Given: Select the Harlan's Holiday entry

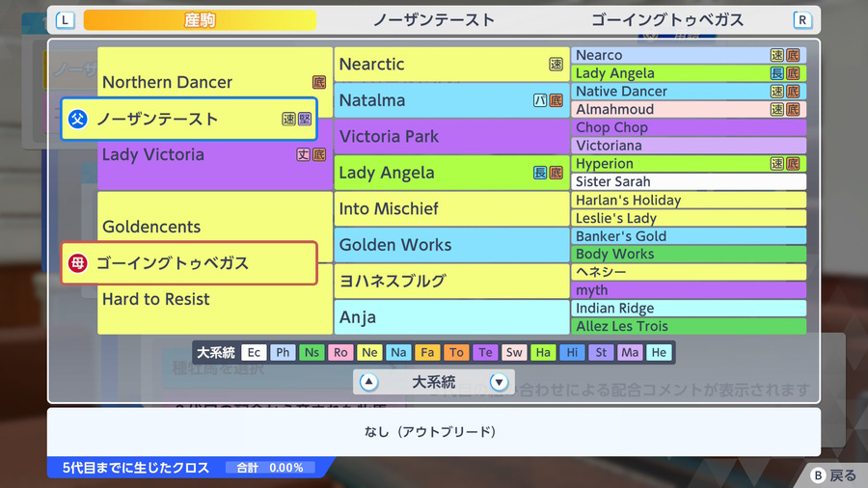Looking at the screenshot, I should (689, 200).
